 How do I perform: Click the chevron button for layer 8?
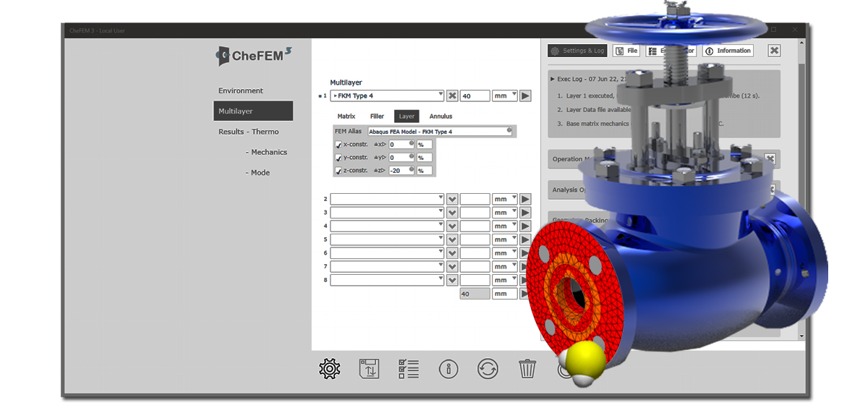coord(452,280)
